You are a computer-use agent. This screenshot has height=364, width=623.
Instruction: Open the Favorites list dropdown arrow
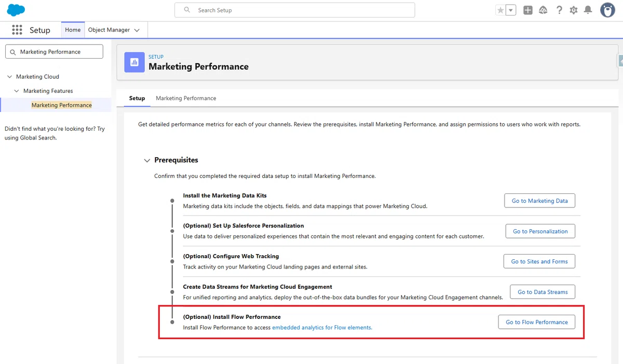(511, 10)
